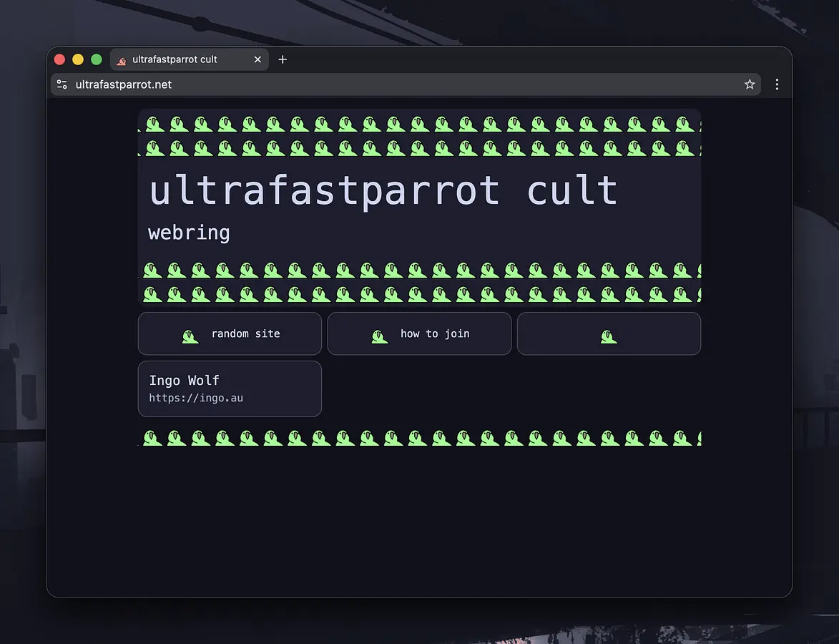
Task: Click the parrot favicon on the browser tab
Action: 121,59
